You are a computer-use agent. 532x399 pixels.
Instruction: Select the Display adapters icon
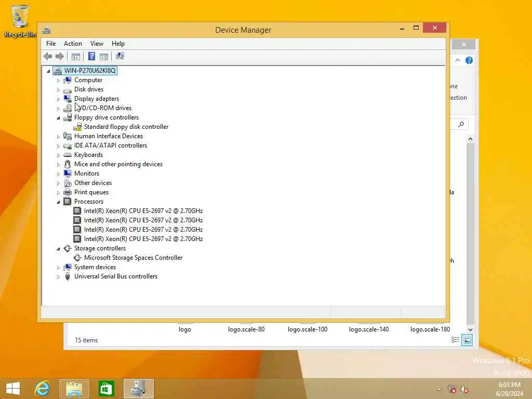(68, 99)
